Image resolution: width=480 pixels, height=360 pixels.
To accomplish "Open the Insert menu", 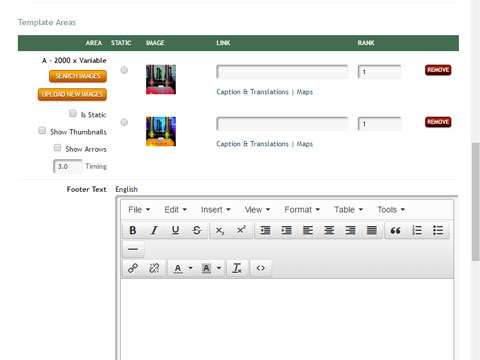I will (216, 210).
